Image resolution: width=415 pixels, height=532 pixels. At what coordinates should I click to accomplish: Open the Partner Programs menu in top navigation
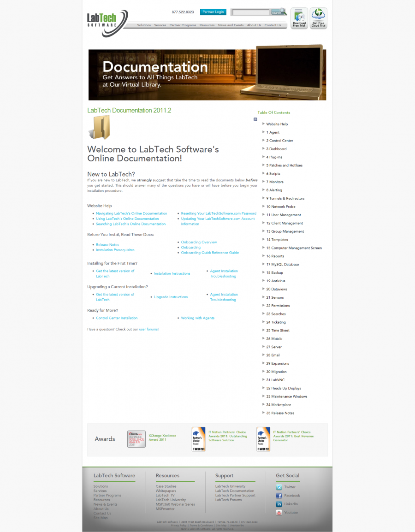point(183,25)
